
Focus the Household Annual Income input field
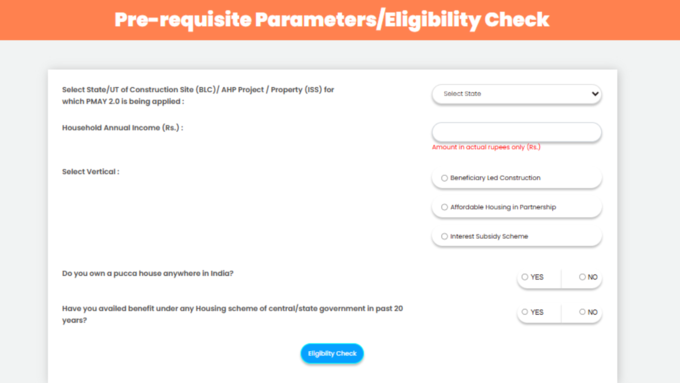(517, 132)
